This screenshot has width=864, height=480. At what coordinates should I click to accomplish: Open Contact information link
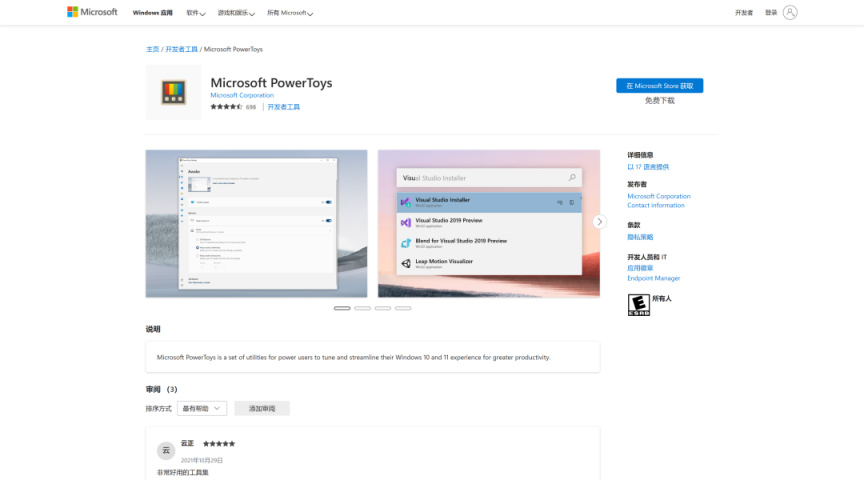click(656, 205)
